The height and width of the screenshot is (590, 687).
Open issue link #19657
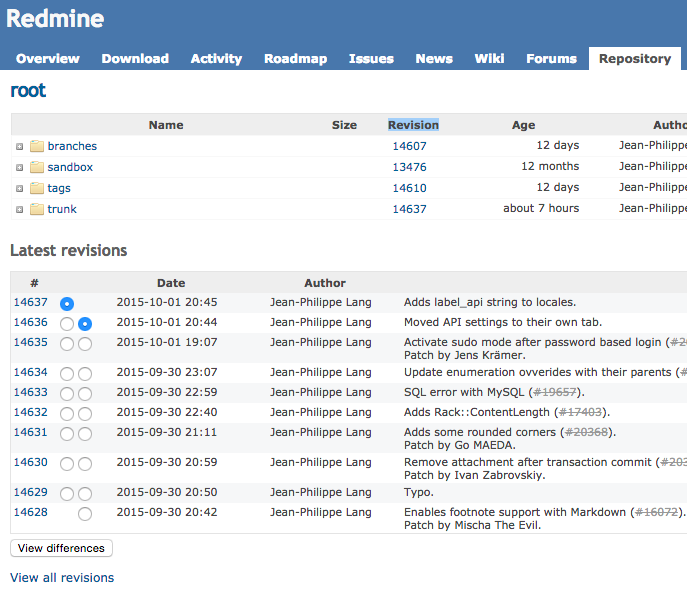pyautogui.click(x=555, y=392)
